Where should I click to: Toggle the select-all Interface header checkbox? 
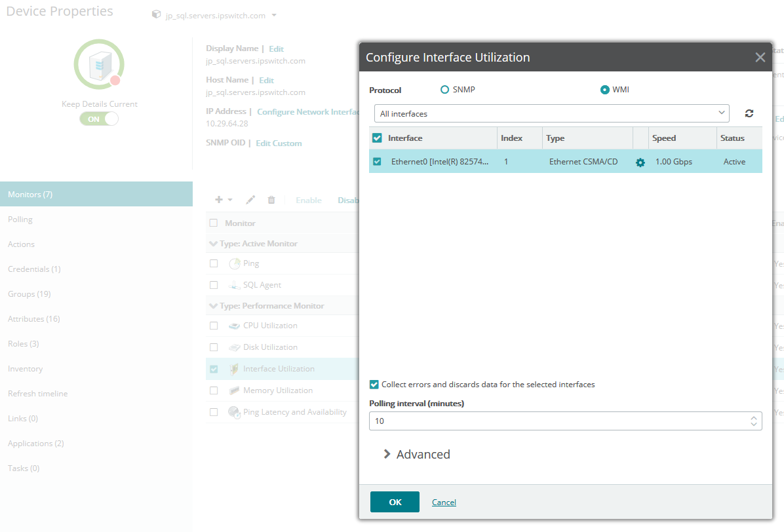[377, 138]
